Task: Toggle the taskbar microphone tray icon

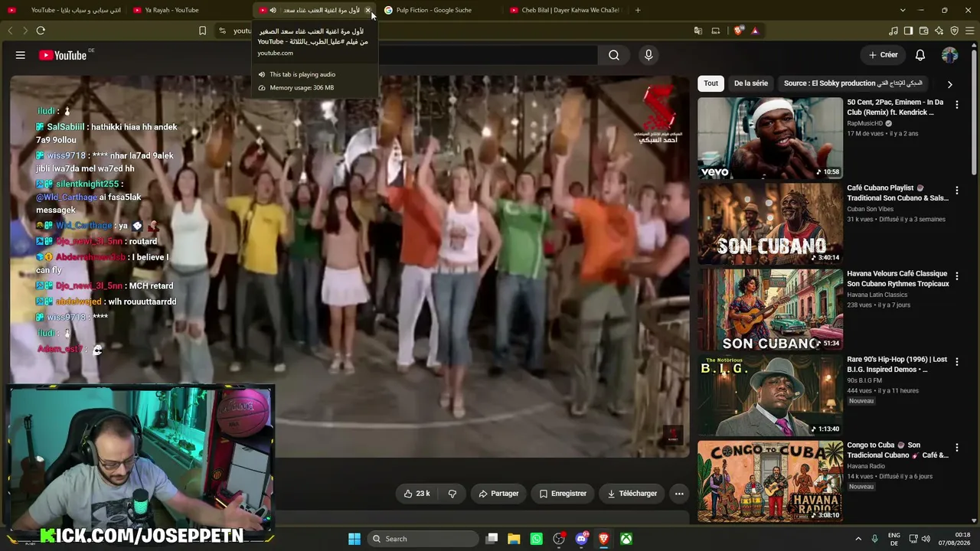Action: click(x=874, y=539)
